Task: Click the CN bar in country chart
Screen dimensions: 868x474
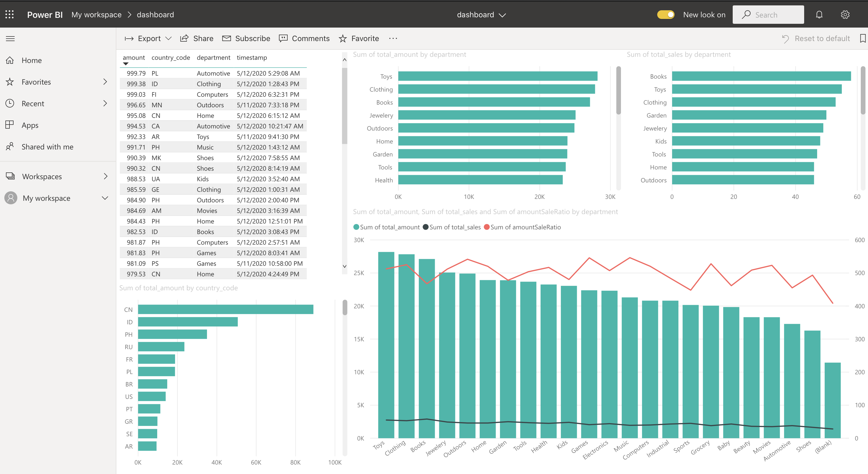Action: (225, 309)
